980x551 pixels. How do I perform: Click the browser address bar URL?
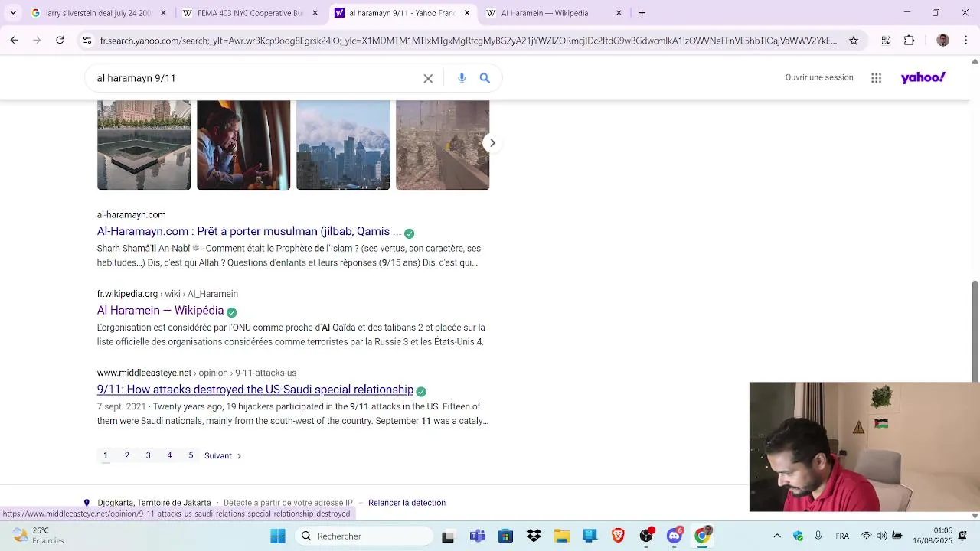[469, 41]
